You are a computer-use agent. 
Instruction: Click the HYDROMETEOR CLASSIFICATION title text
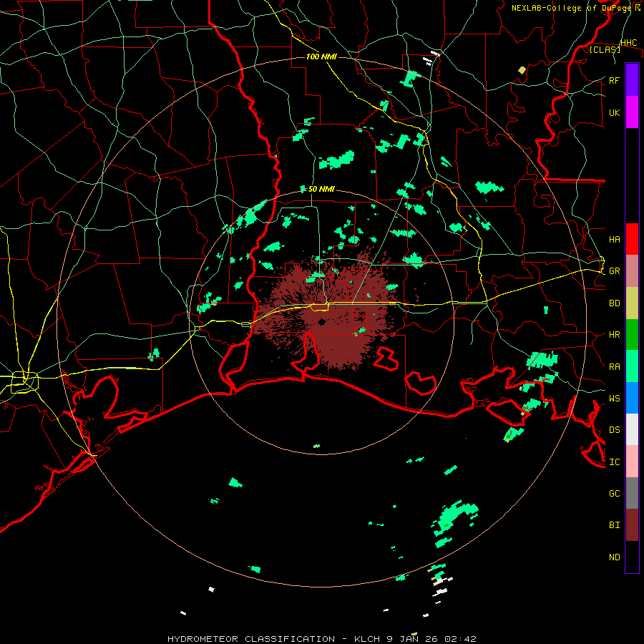[x=251, y=639]
